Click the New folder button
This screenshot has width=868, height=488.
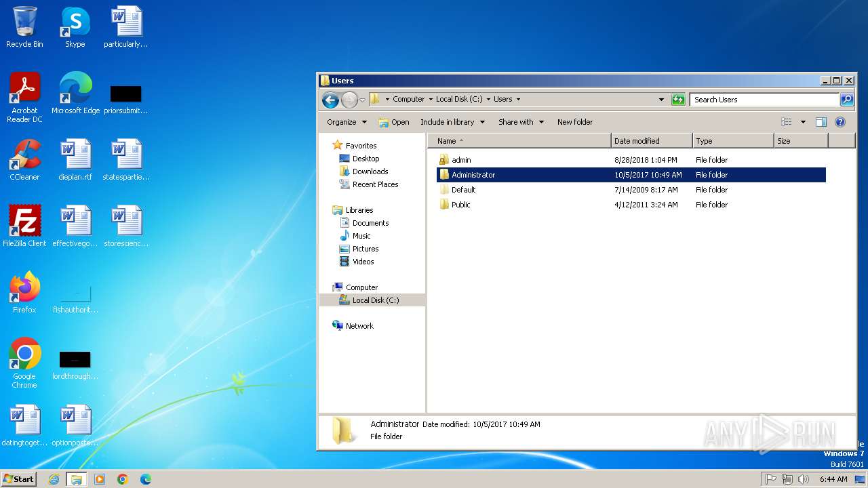575,122
